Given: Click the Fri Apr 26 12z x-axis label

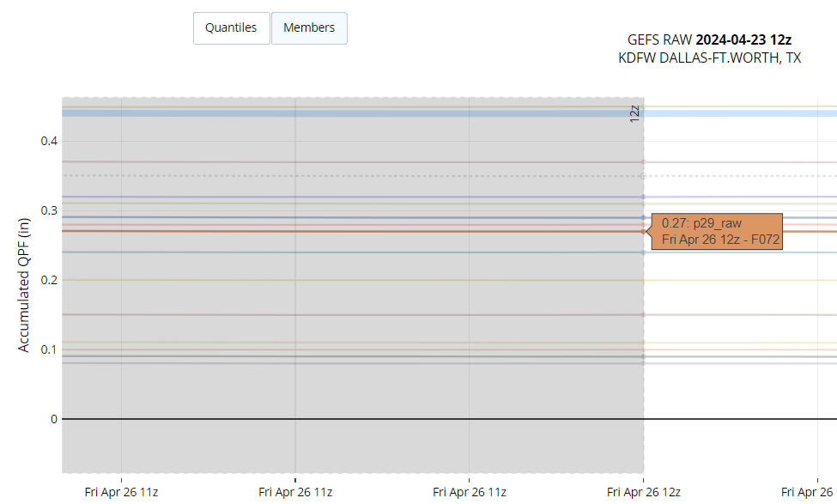Looking at the screenshot, I should (643, 492).
